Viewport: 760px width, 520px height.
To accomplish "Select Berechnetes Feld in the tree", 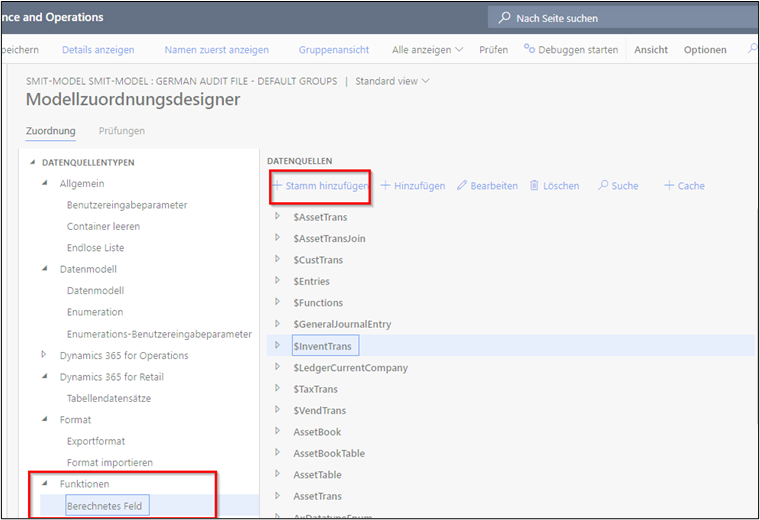I will coord(104,506).
